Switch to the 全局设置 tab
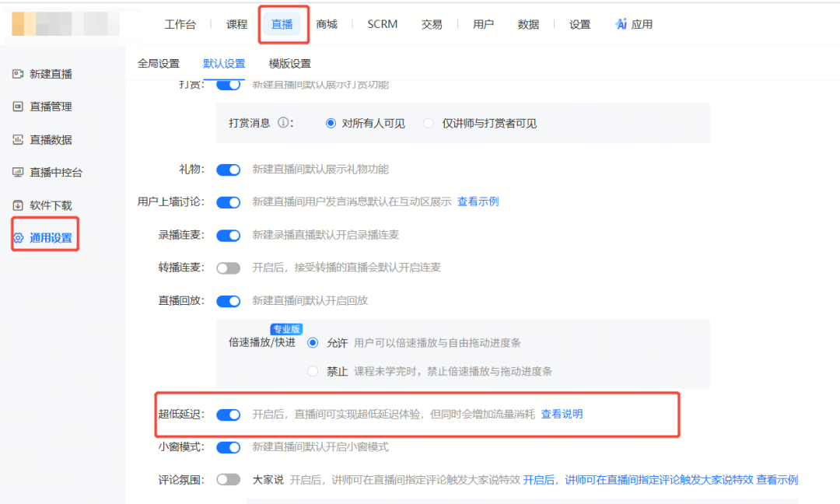Image resolution: width=840 pixels, height=504 pixels. click(159, 63)
